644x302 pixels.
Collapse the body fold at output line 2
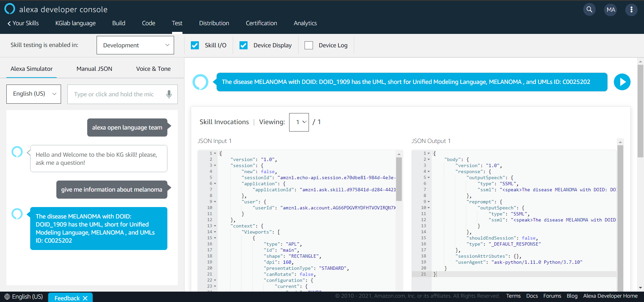[429, 159]
